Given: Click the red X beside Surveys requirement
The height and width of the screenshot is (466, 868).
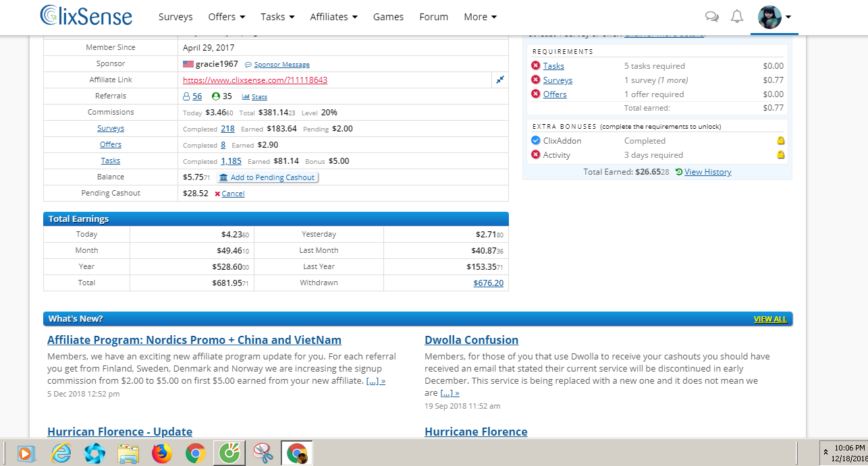Looking at the screenshot, I should 535,80.
